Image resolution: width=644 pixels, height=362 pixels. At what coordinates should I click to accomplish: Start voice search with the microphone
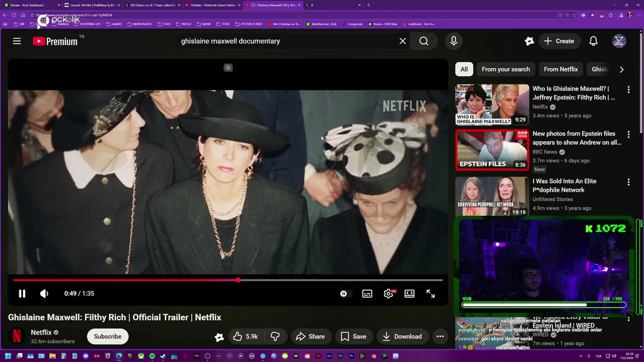click(x=454, y=41)
